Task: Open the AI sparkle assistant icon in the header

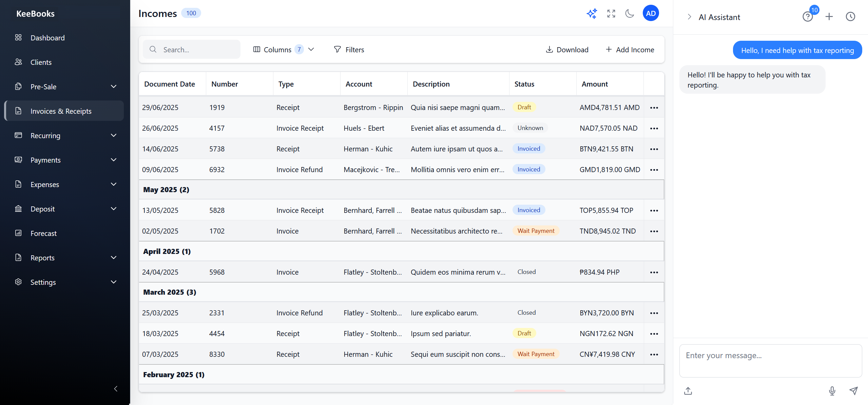Action: (x=592, y=14)
